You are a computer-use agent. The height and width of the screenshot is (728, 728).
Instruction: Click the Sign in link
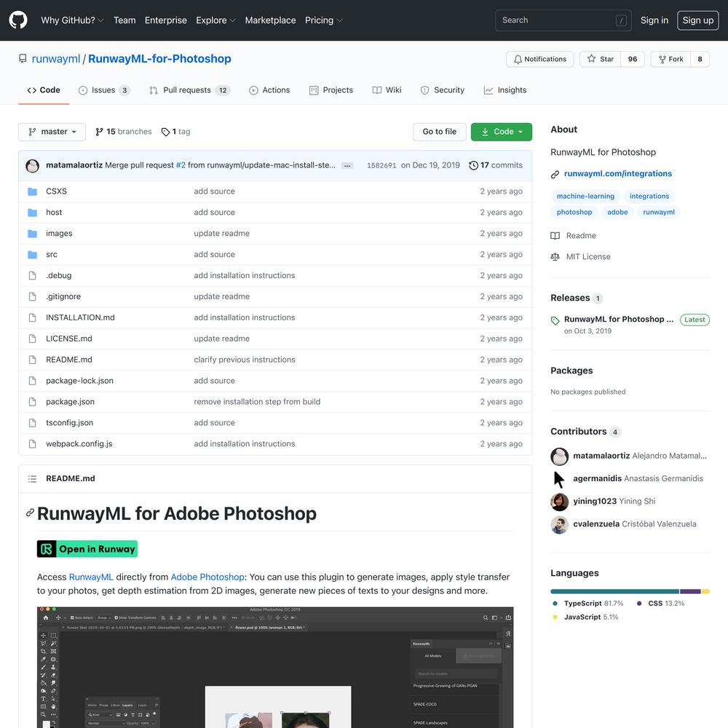654,20
